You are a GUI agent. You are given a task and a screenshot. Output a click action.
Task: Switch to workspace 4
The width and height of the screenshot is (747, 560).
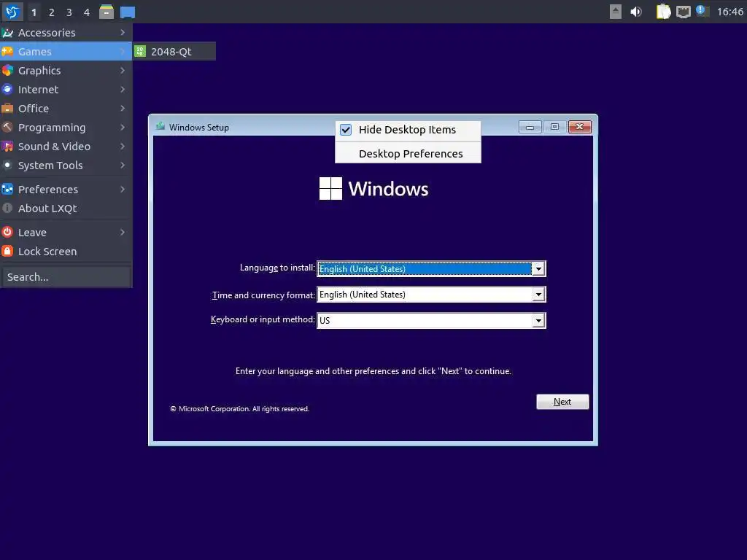pos(87,12)
